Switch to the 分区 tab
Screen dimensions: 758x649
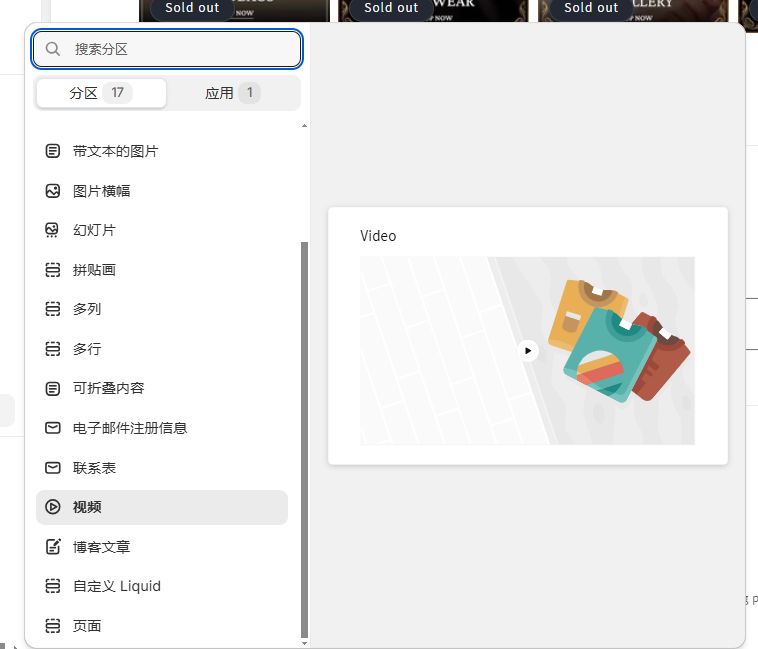click(x=101, y=93)
